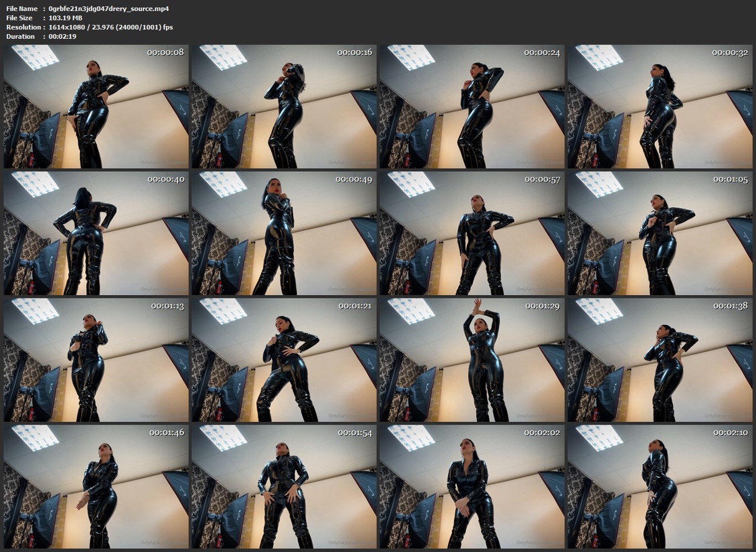
Task: Click the thumbnail timestamped 00:00:08
Action: point(96,106)
